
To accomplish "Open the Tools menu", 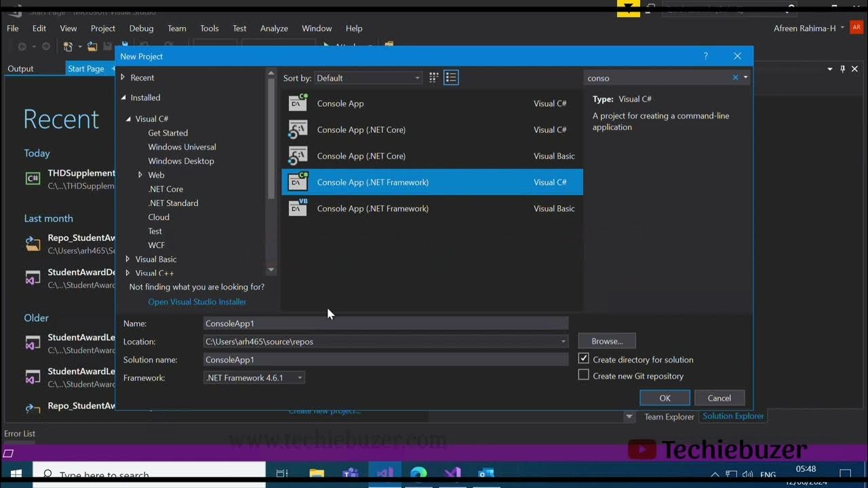I will [210, 28].
